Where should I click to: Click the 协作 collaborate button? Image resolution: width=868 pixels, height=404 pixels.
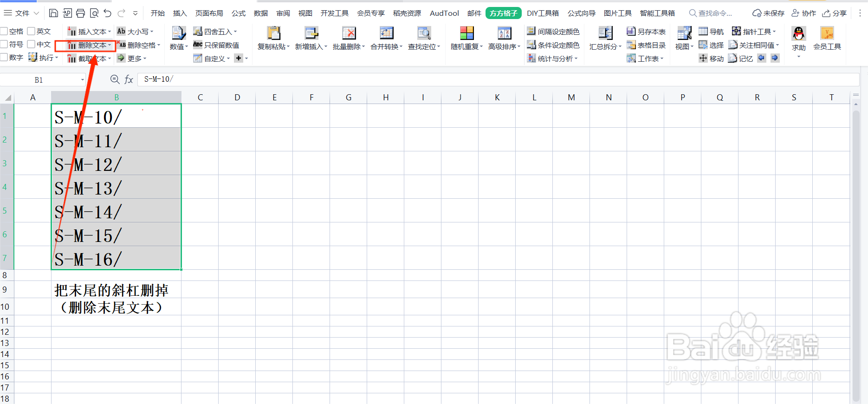pyautogui.click(x=803, y=13)
